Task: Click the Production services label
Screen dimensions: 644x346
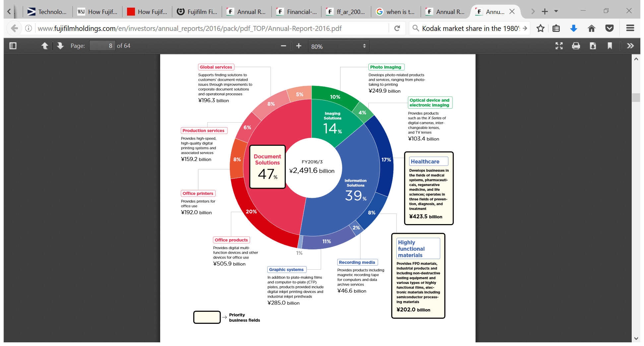Action: (204, 130)
